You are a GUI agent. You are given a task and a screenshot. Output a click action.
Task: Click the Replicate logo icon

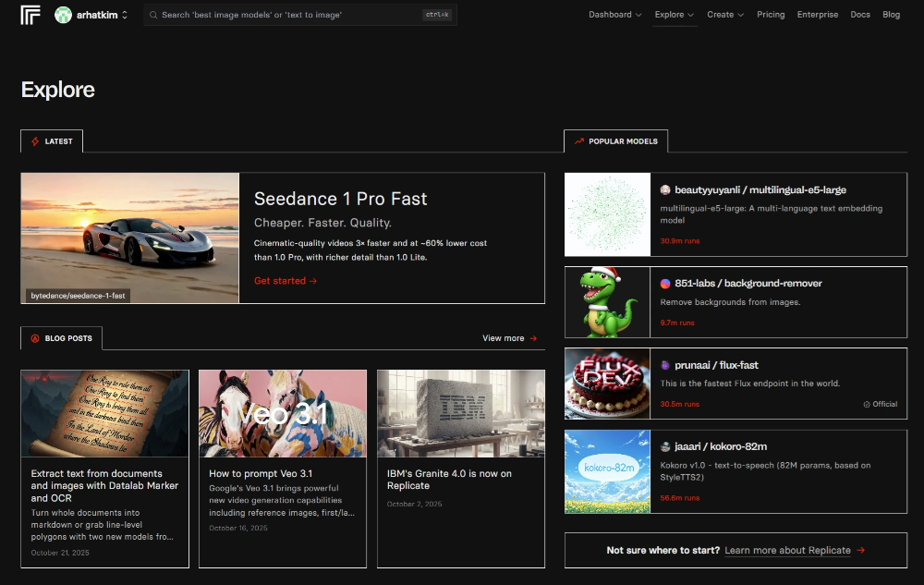click(30, 15)
